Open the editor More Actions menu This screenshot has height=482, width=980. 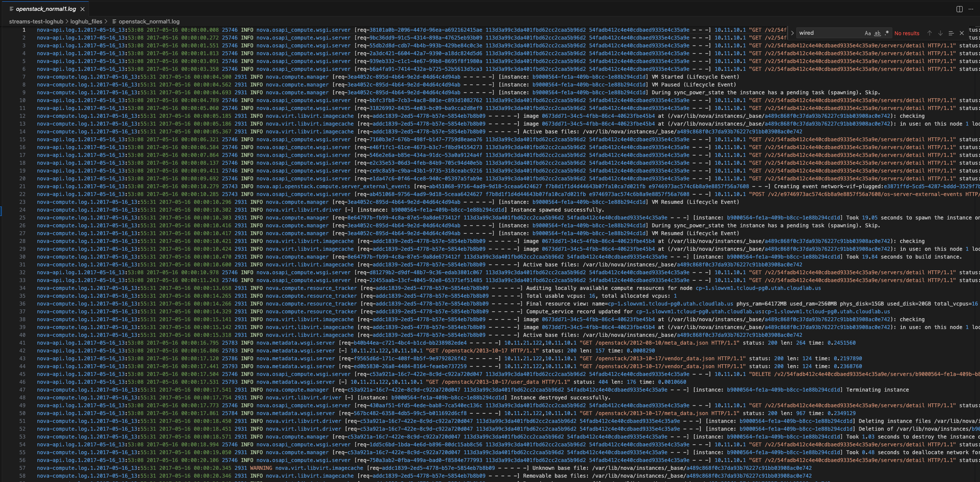(971, 9)
